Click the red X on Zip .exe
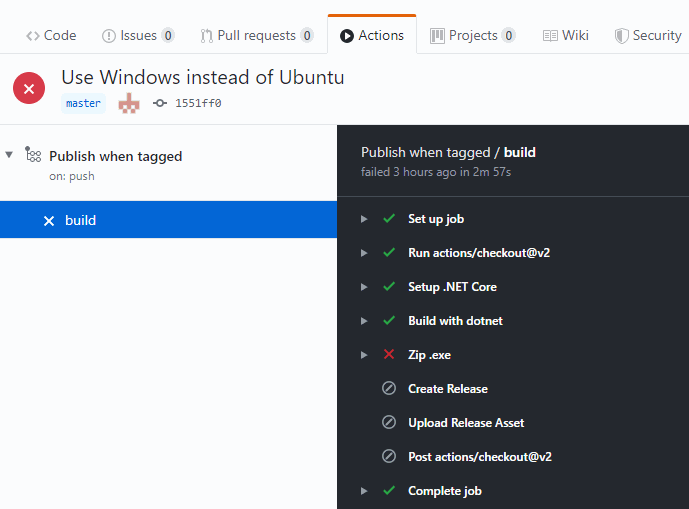The height and width of the screenshot is (509, 689). point(389,354)
